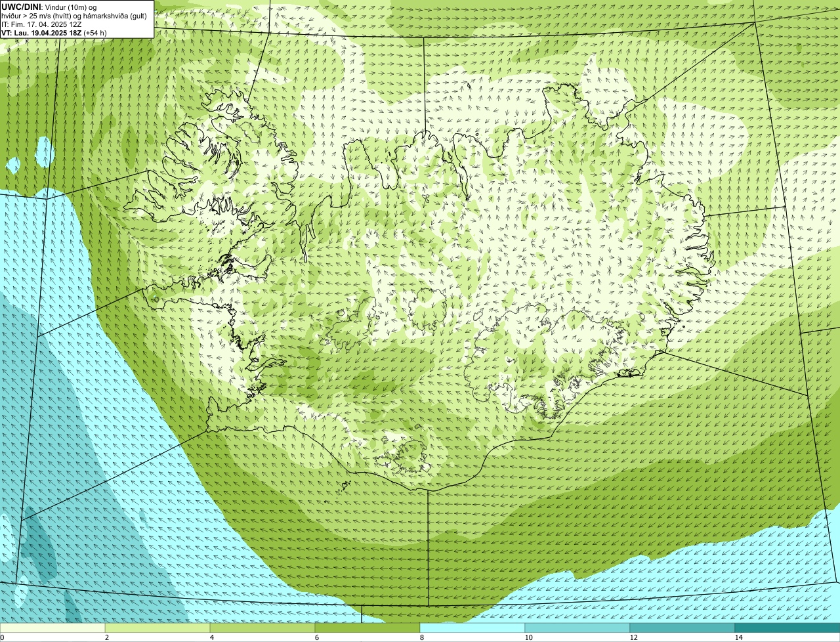Click the "8" tick label on colorbar
840x642 pixels.
tap(421, 637)
